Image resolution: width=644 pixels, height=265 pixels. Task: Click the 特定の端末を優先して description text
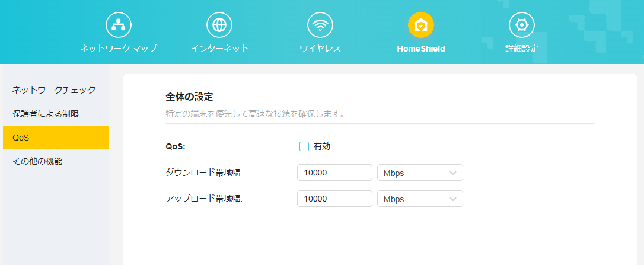coord(254,113)
